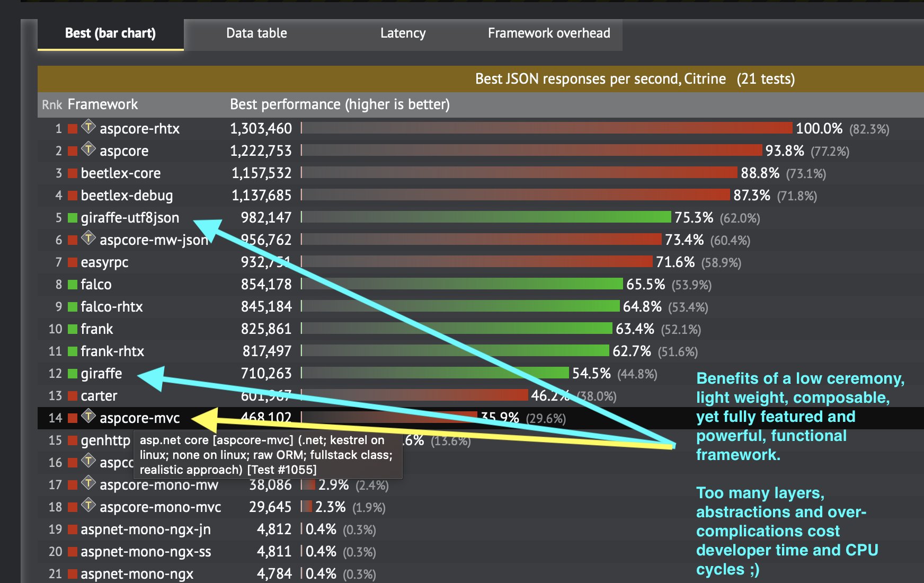The width and height of the screenshot is (924, 583).
Task: Click the 710,263 value for giraffe
Action: click(266, 374)
